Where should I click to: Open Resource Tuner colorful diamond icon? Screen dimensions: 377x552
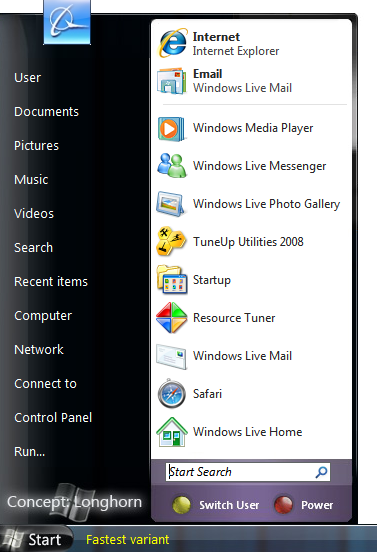[x=171, y=318]
